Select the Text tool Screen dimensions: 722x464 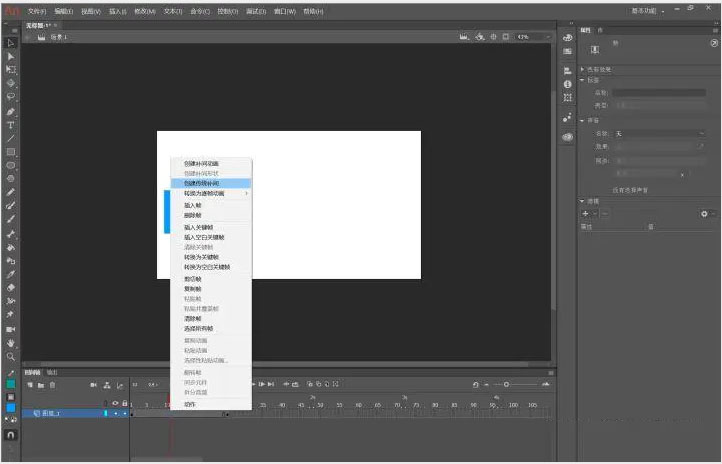(11, 125)
